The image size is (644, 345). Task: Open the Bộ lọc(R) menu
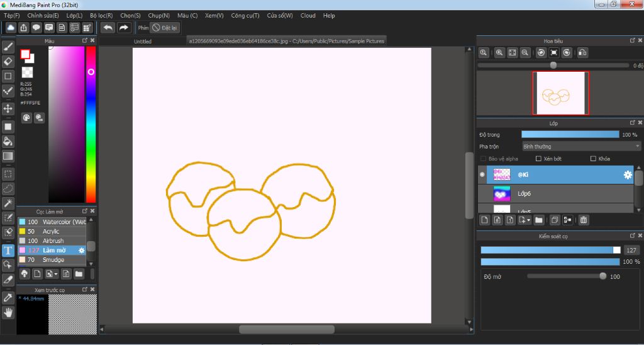tap(101, 16)
